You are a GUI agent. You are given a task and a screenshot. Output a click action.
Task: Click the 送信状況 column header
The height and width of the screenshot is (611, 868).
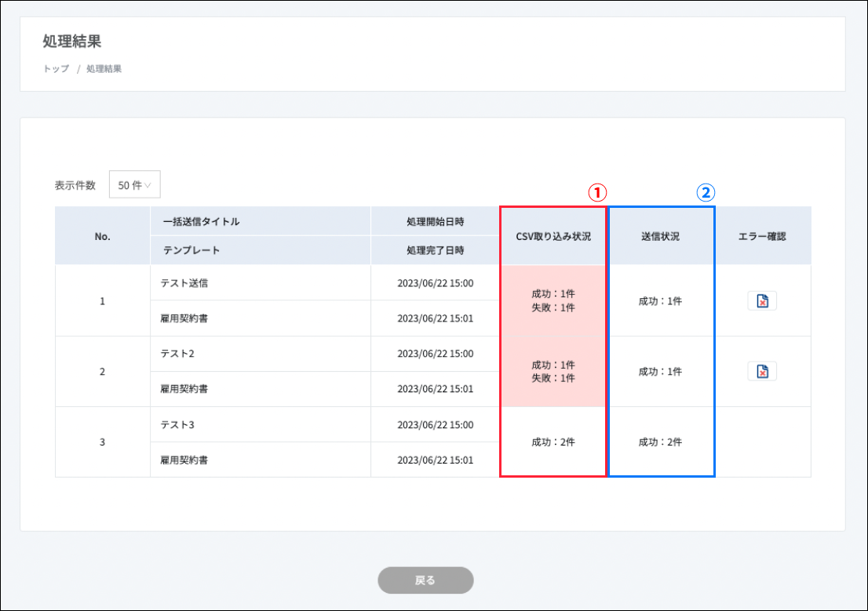coord(660,236)
